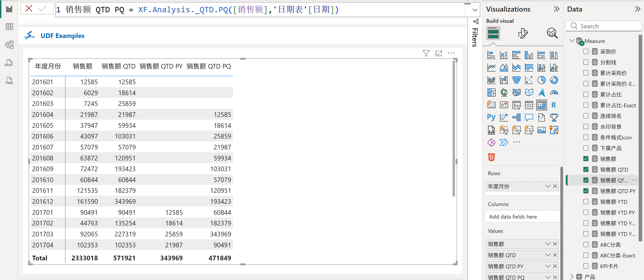Screen dimensions: 644x280
Task: Select the R script visual icon
Action: pyautogui.click(x=554, y=105)
